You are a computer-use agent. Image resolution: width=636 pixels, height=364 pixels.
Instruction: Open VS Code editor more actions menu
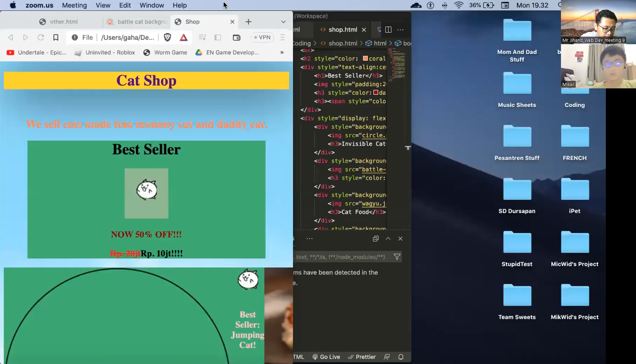pos(400,29)
